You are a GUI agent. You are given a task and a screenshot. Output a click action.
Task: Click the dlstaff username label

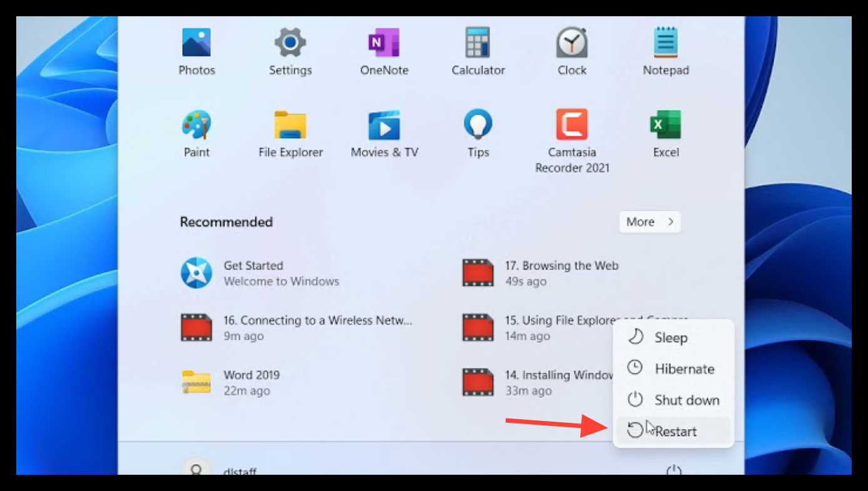[x=240, y=472]
